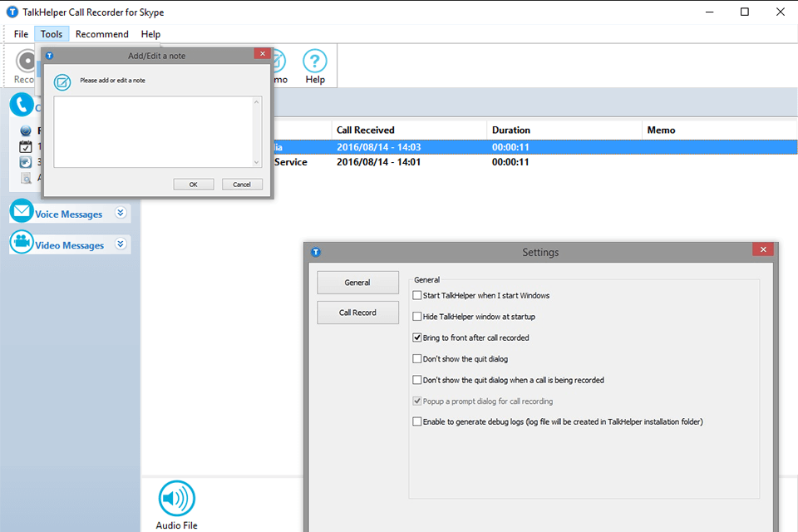The height and width of the screenshot is (532, 798).
Task: Click note scrollbar up arrow
Action: coord(257,102)
